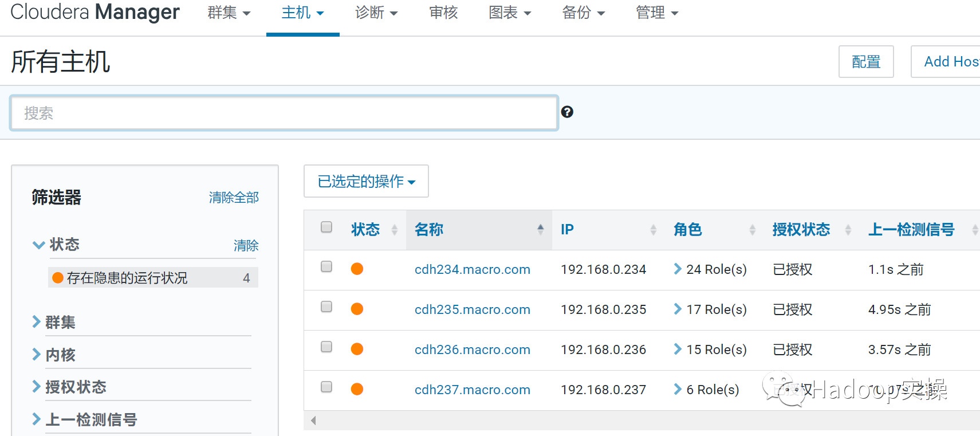
Task: Open the 群集 menu
Action: point(229,13)
